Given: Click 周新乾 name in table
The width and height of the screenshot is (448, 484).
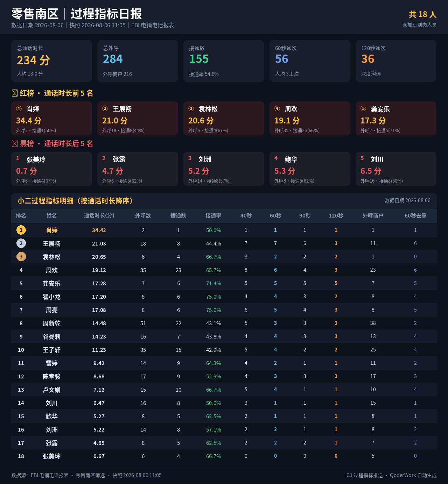Looking at the screenshot, I should (52, 323).
